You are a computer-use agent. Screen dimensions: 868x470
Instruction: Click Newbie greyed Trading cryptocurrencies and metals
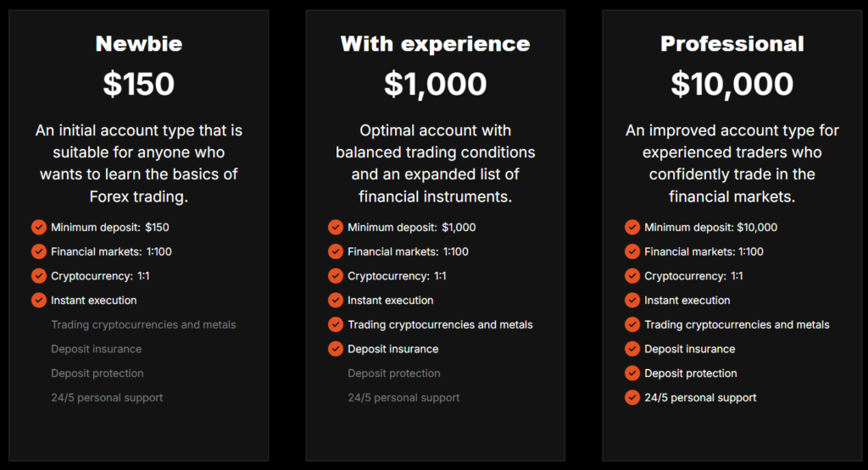(143, 324)
